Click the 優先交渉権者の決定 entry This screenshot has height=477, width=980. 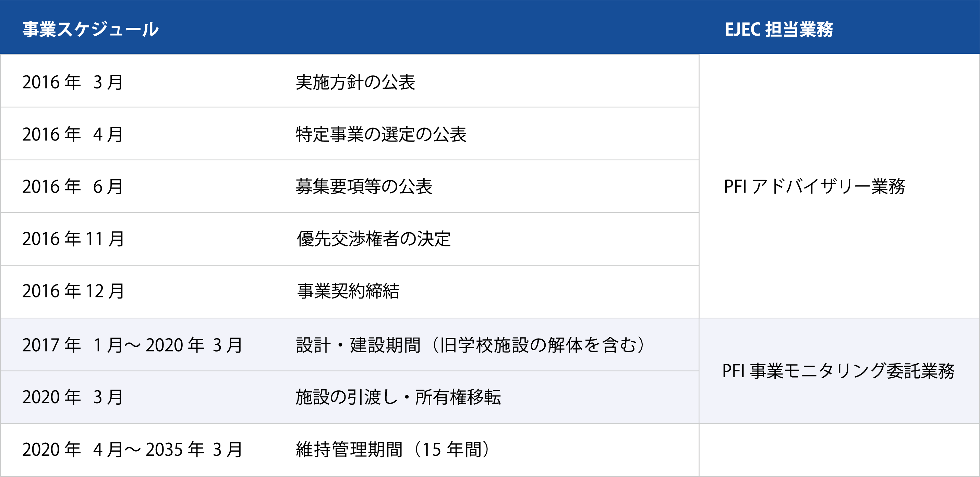(x=374, y=239)
